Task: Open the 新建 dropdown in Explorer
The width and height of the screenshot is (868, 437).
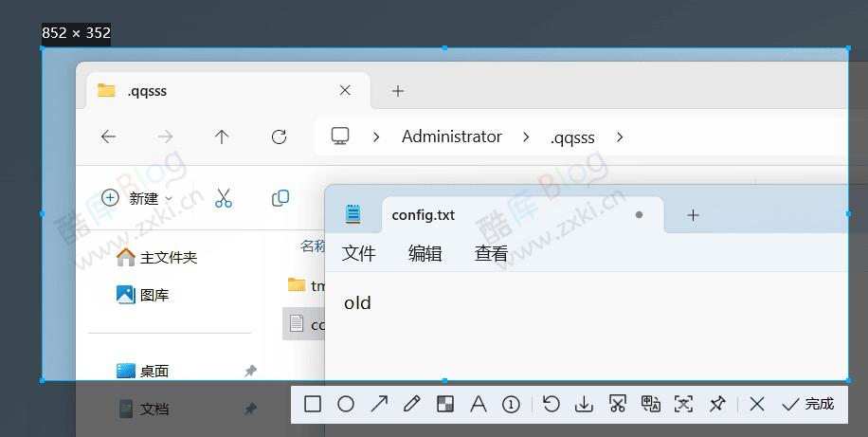Action: tap(136, 198)
